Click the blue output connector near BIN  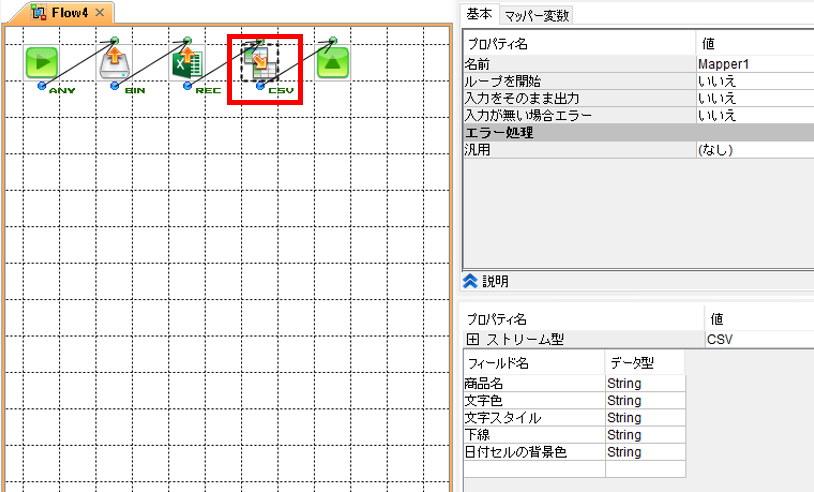(115, 86)
